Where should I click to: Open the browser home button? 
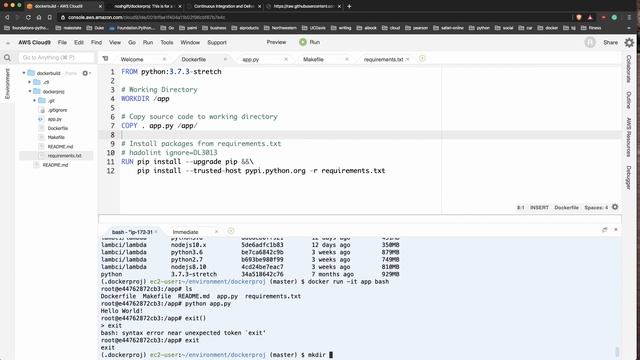(39, 18)
